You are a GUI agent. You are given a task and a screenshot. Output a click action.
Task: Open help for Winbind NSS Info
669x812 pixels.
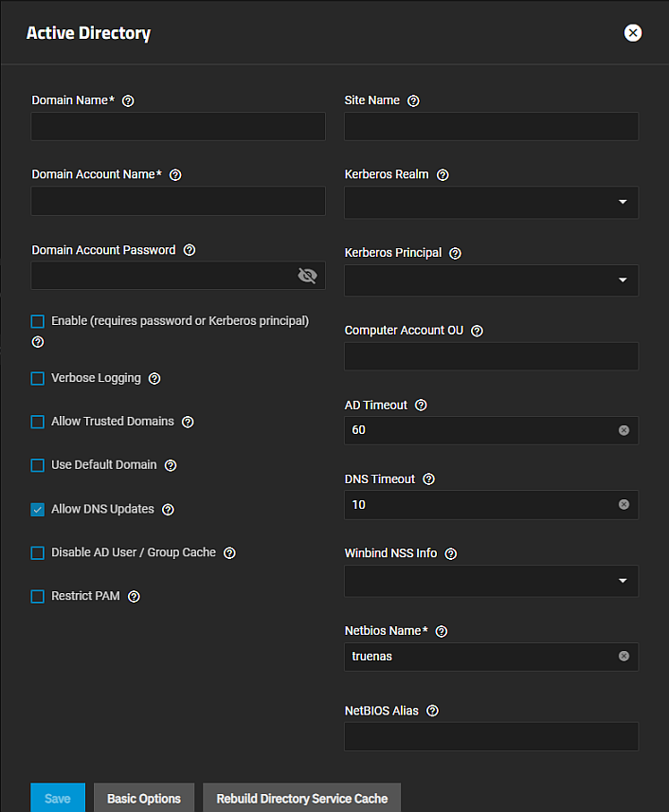tap(451, 553)
